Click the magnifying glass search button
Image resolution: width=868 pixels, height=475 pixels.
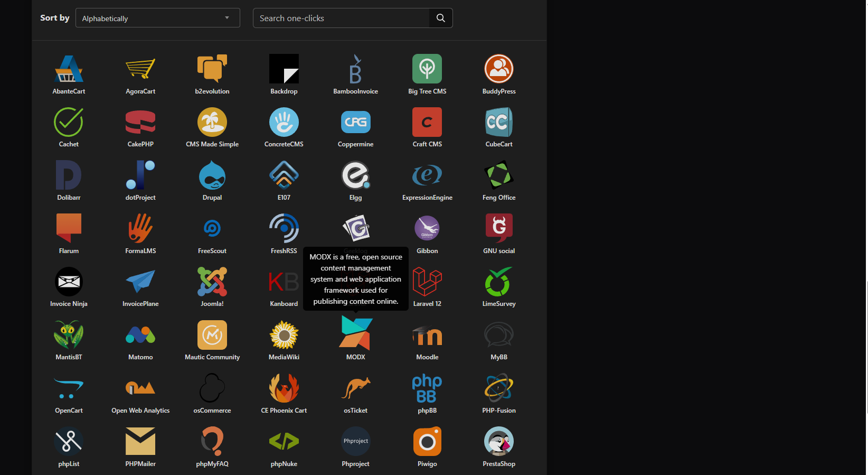441,18
